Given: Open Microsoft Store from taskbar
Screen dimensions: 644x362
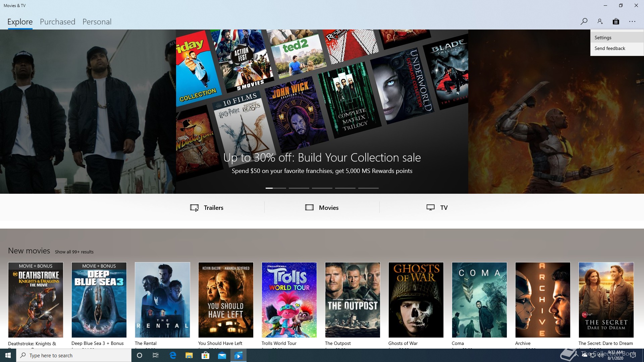Looking at the screenshot, I should tap(205, 355).
